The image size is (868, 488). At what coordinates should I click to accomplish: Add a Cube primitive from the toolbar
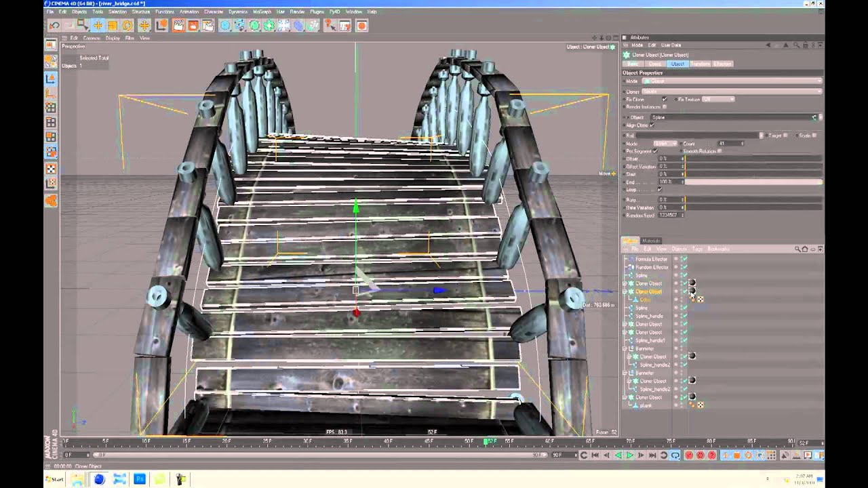point(225,26)
